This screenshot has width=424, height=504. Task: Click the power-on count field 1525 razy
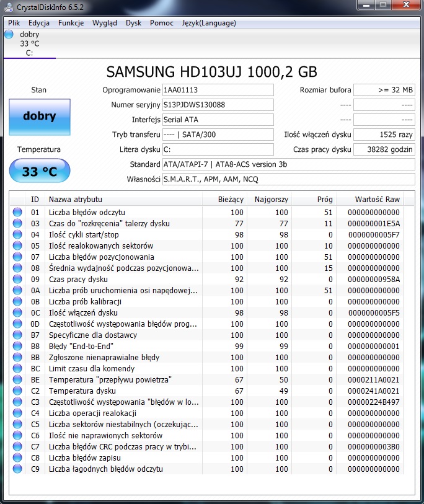click(384, 135)
